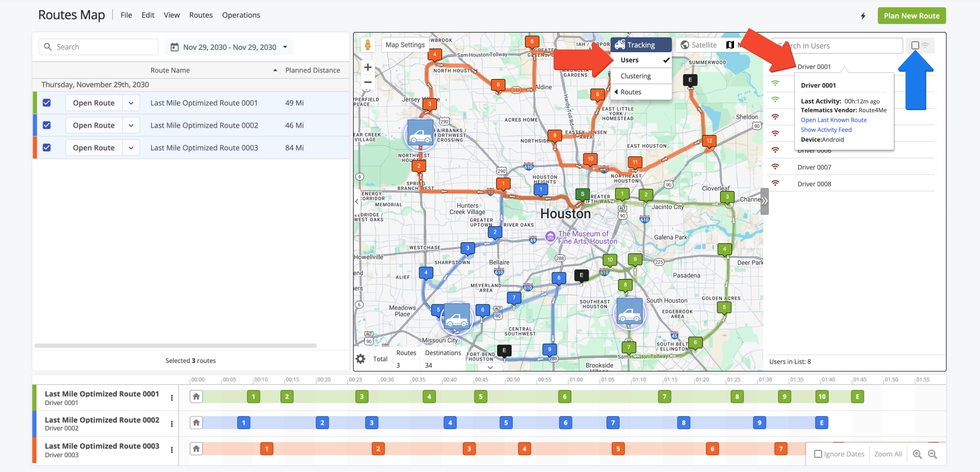Zoom out the map with minus icon
The width and height of the screenshot is (980, 472).
(367, 82)
